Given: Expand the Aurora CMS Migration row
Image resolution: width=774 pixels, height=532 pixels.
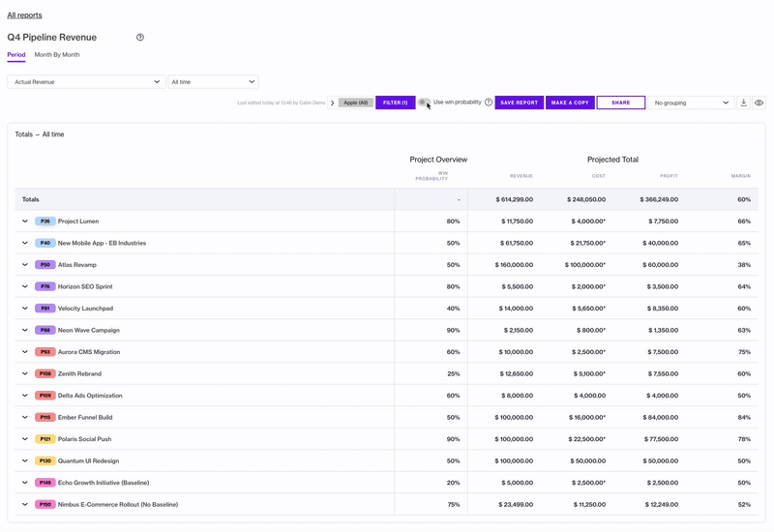Looking at the screenshot, I should (x=25, y=352).
